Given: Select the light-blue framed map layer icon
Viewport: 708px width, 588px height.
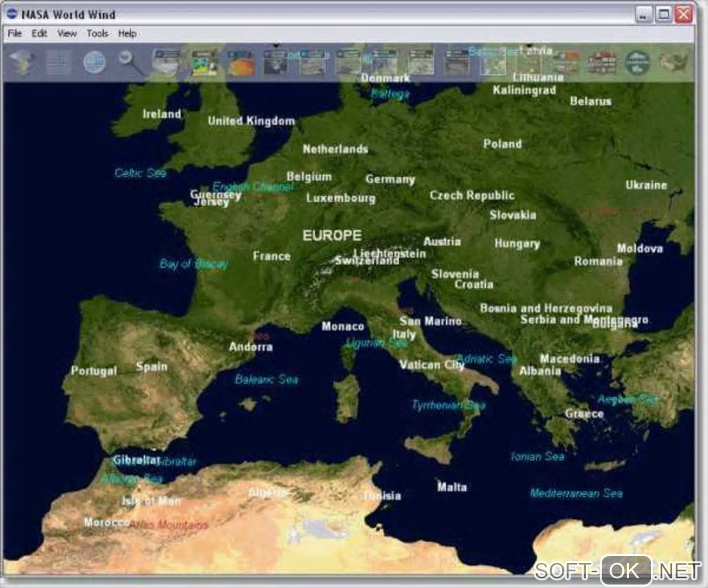Looking at the screenshot, I should pos(493,62).
